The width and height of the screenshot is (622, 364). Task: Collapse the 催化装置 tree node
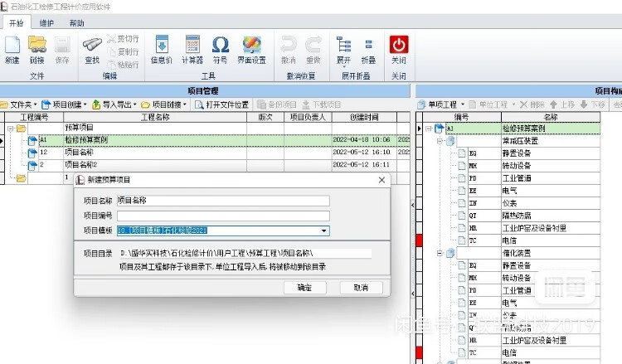point(439,252)
